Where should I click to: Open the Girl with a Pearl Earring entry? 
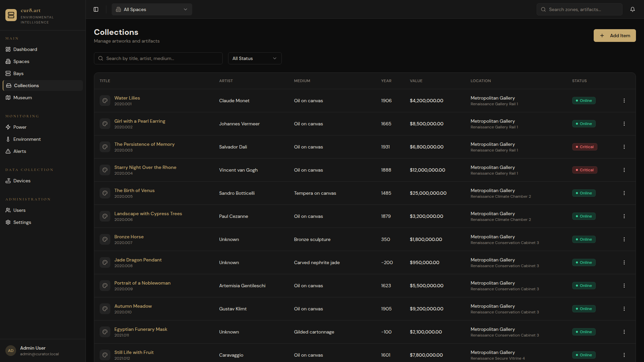point(140,121)
